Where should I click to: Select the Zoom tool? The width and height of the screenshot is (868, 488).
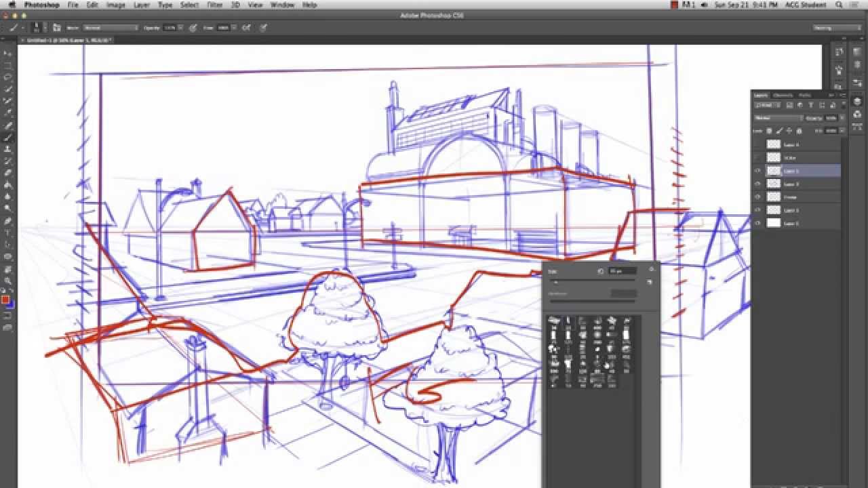click(x=8, y=281)
